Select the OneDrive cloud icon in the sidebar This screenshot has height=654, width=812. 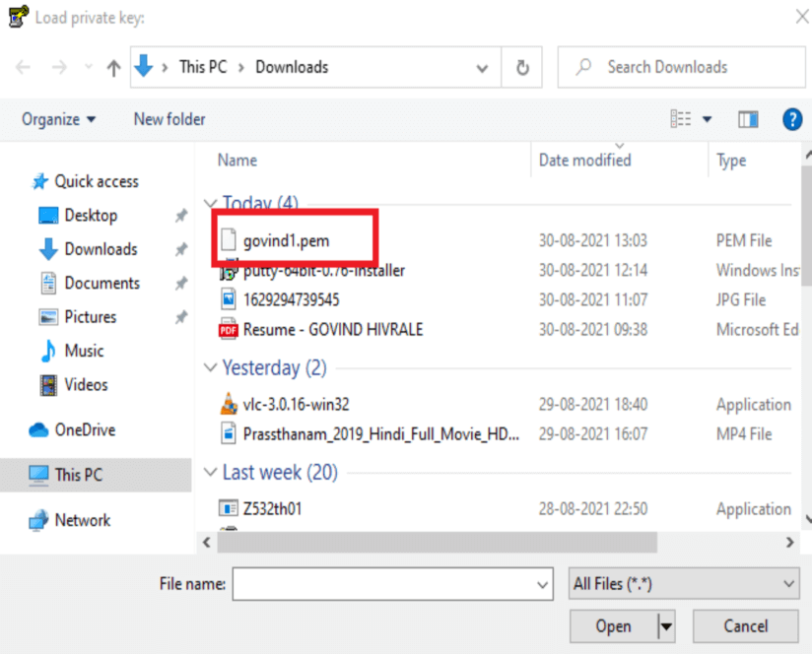(x=38, y=429)
